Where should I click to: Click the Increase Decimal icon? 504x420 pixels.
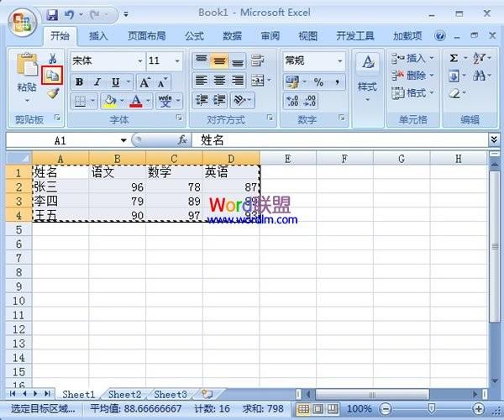tap(291, 101)
